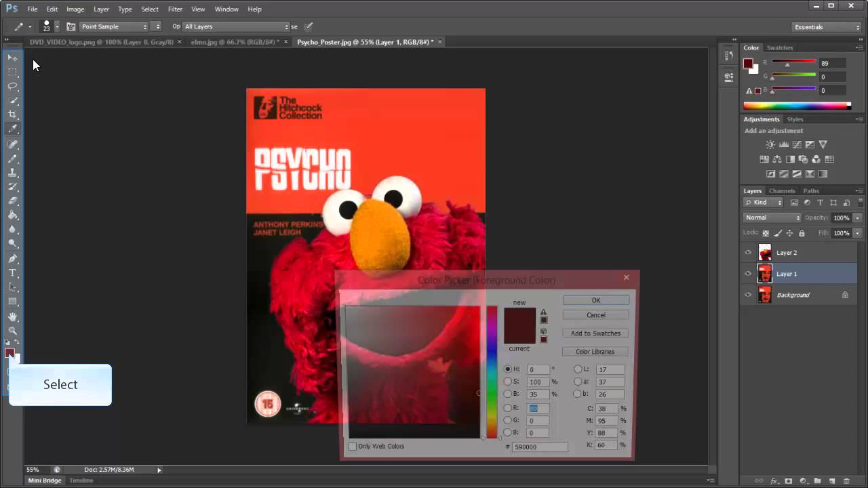The image size is (868, 488).
Task: Delete layer using the trash icon
Action: 846,481
